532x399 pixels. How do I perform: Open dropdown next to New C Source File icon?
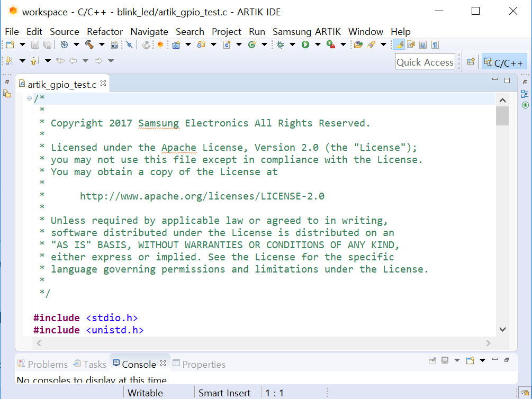tap(239, 44)
